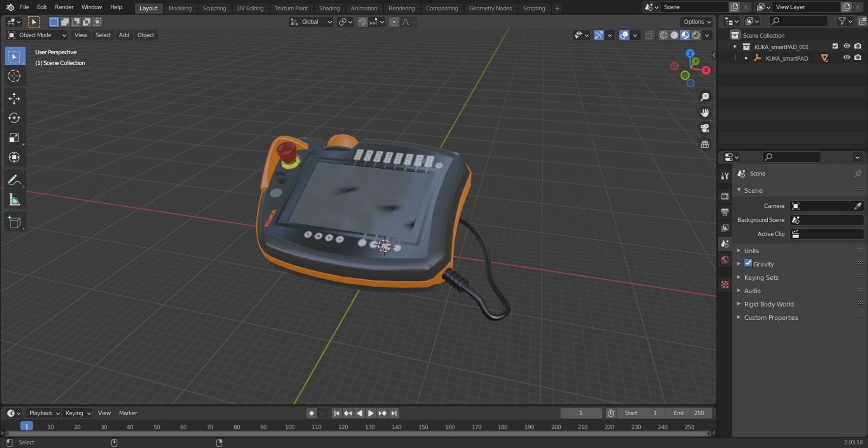Open the Object Mode dropdown
This screenshot has width=868, height=448.
pyautogui.click(x=37, y=35)
